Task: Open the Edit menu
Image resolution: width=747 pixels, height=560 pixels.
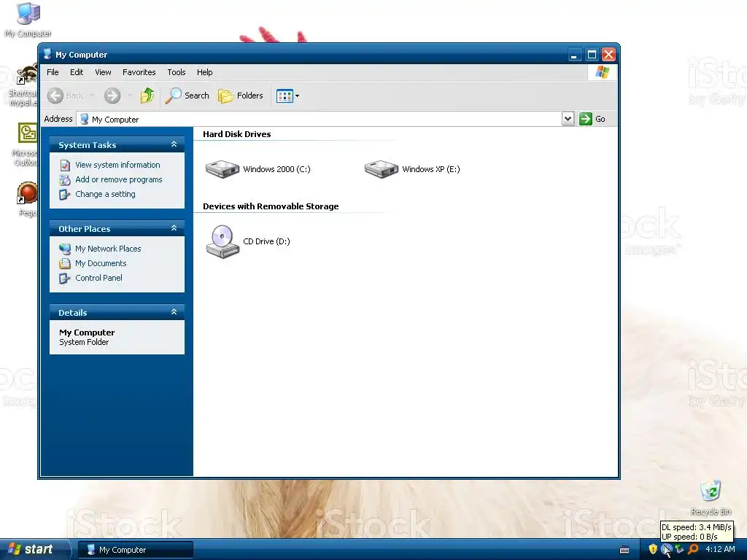Action: tap(76, 72)
